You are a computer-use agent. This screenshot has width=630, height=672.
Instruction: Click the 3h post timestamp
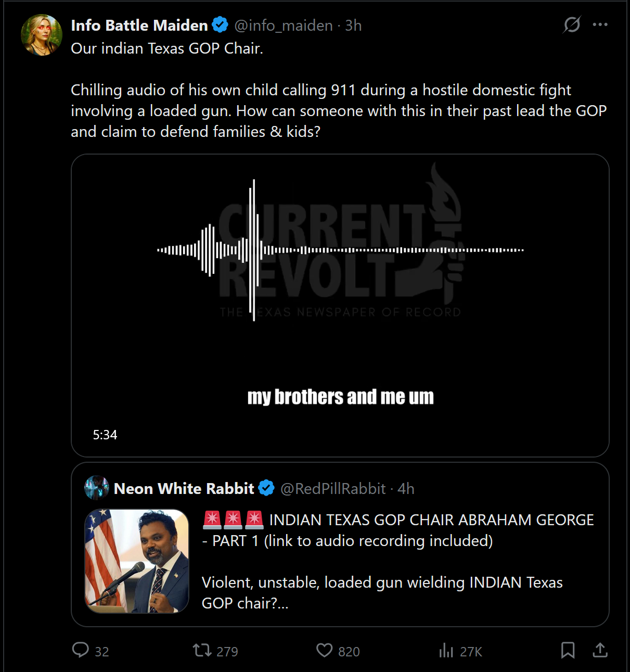pyautogui.click(x=354, y=26)
